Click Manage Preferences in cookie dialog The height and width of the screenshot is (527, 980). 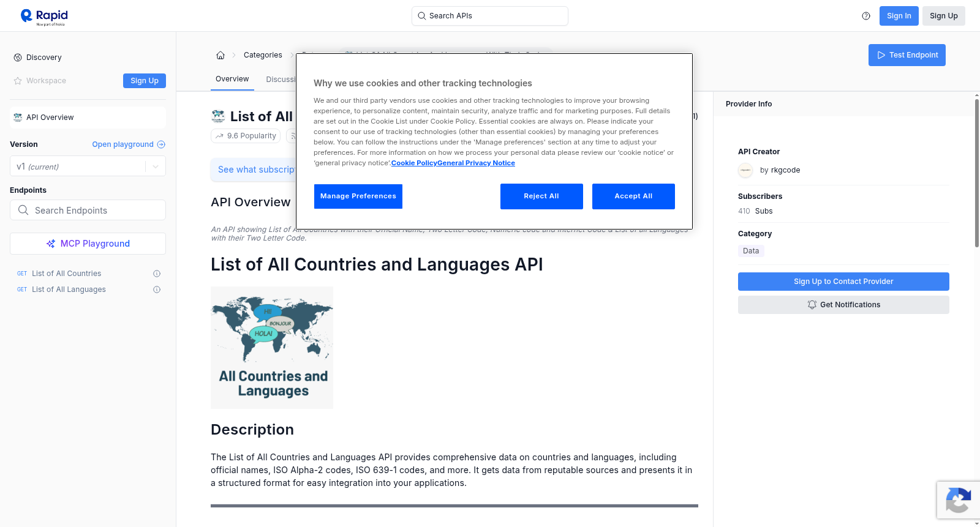358,196
